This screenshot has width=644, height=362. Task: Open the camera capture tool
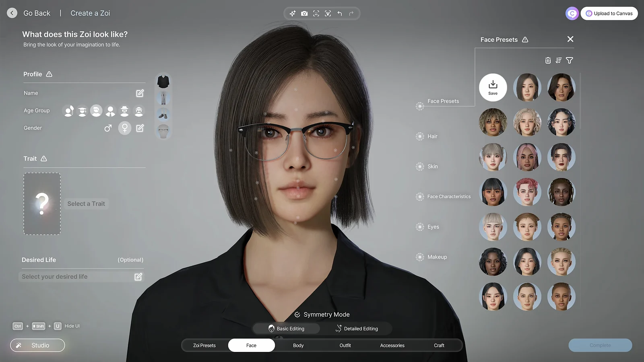[304, 13]
